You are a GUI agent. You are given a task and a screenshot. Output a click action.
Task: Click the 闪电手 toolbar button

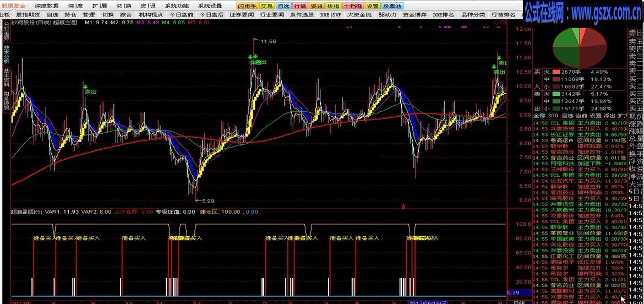click(x=247, y=6)
